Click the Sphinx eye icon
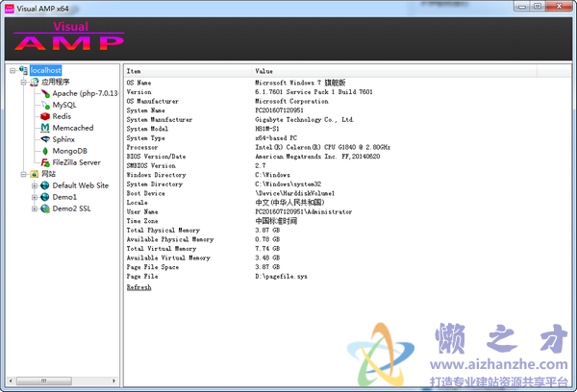Viewport: 577px width, 392px height. pos(45,139)
